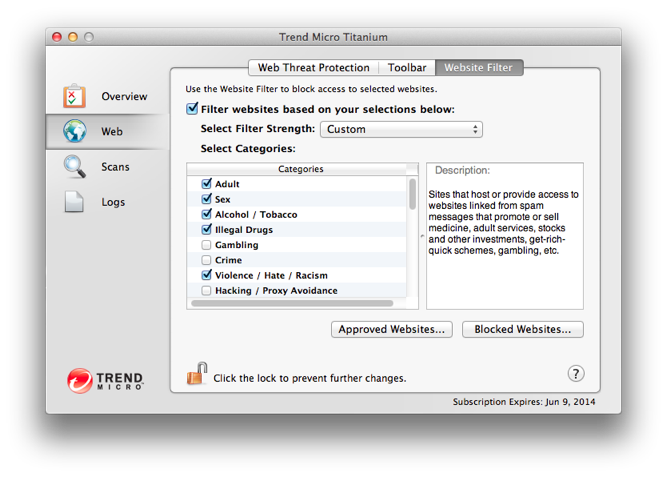The image size is (667, 477).
Task: Click the Blocked Websites button
Action: click(x=522, y=329)
